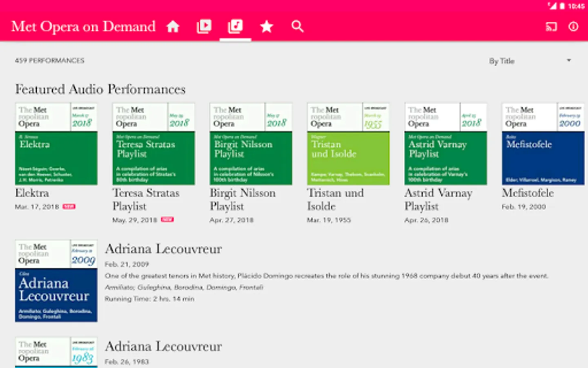This screenshot has height=368, width=588.
Task: Open the video performances icon
Action: [x=204, y=27]
